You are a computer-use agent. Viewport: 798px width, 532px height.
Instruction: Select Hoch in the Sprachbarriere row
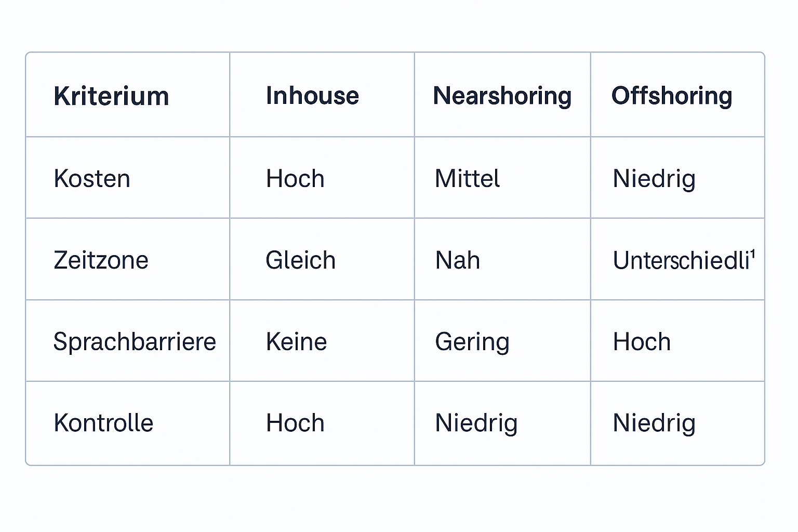[642, 342]
